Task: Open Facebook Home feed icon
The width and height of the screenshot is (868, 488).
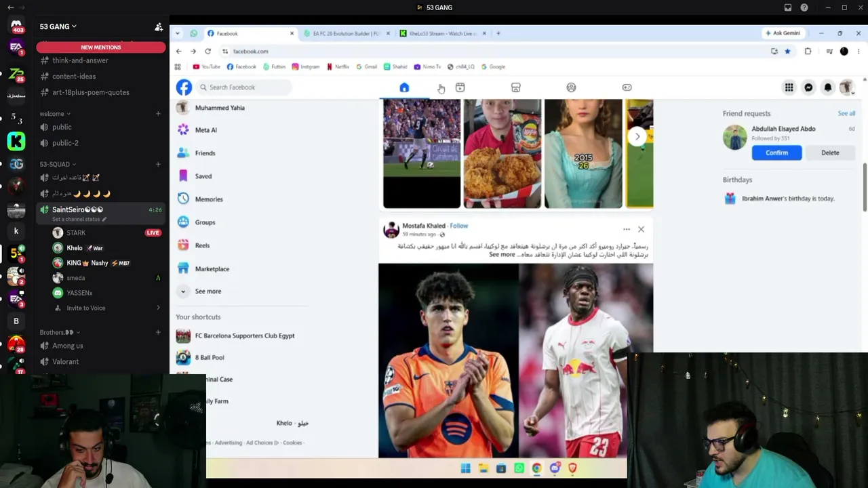Action: pos(404,87)
